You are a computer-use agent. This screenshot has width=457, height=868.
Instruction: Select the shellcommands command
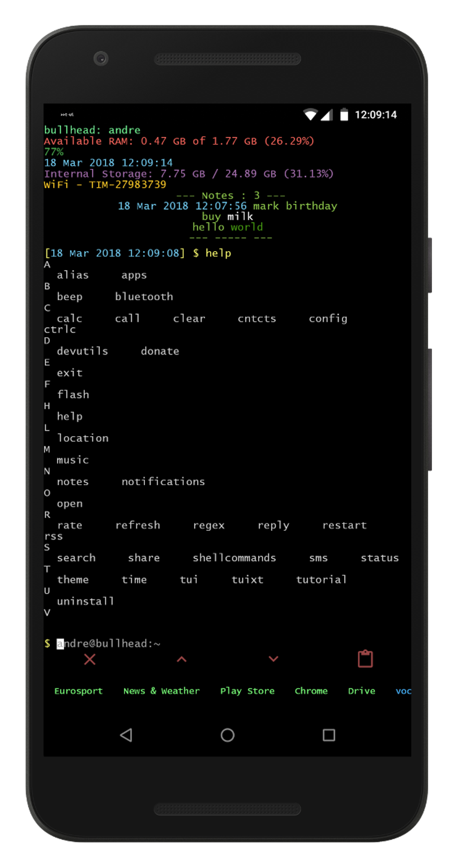coord(234,558)
